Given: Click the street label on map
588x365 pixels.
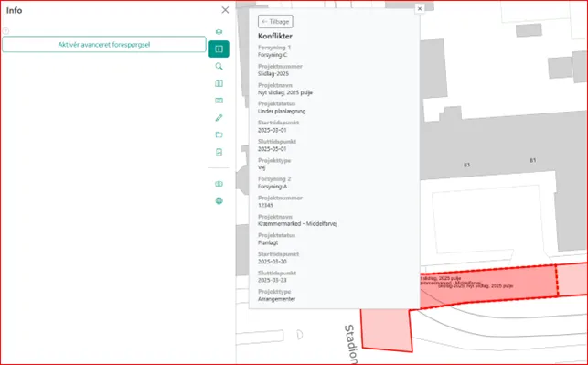Looking at the screenshot, I should point(350,344).
